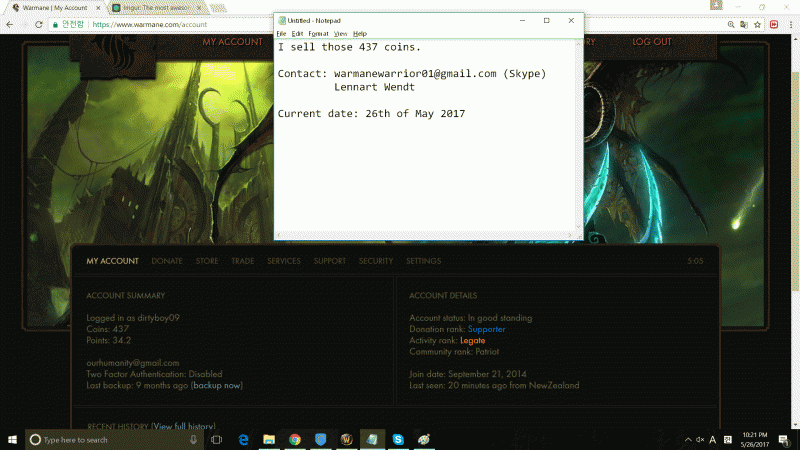The height and width of the screenshot is (450, 800).
Task: Click the Supporter donation rank link
Action: [486, 329]
